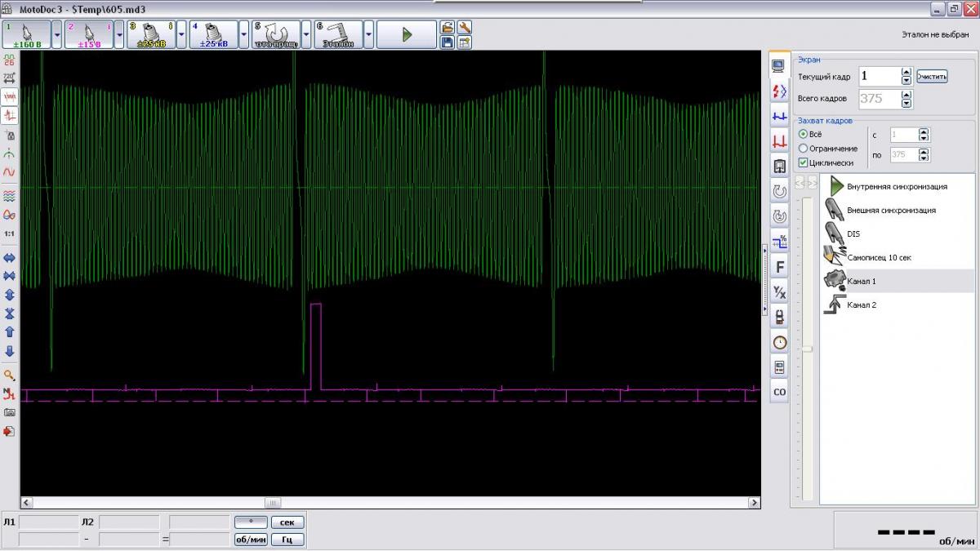Open dropdown arrow next to channel 4 probe
The height and width of the screenshot is (551, 980).
click(x=243, y=35)
